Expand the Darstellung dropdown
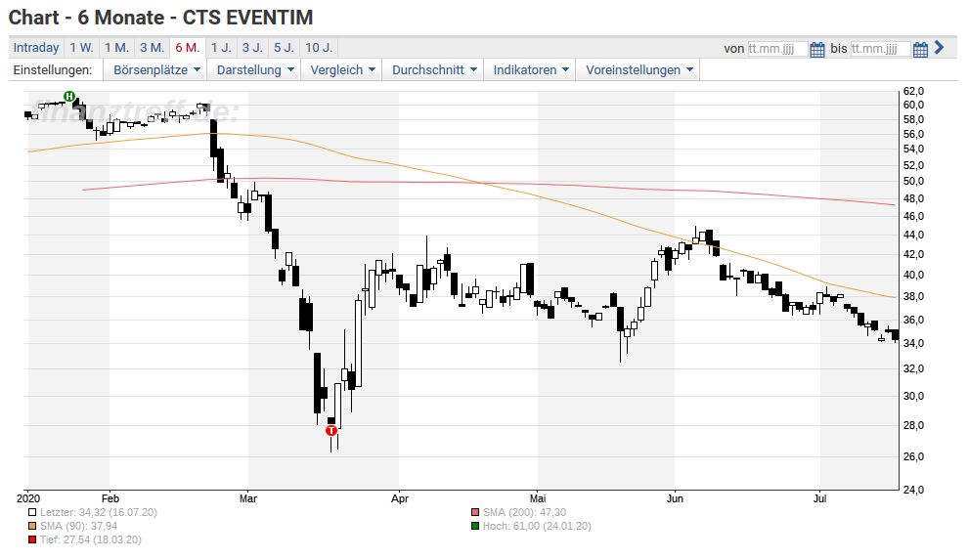 coord(255,69)
